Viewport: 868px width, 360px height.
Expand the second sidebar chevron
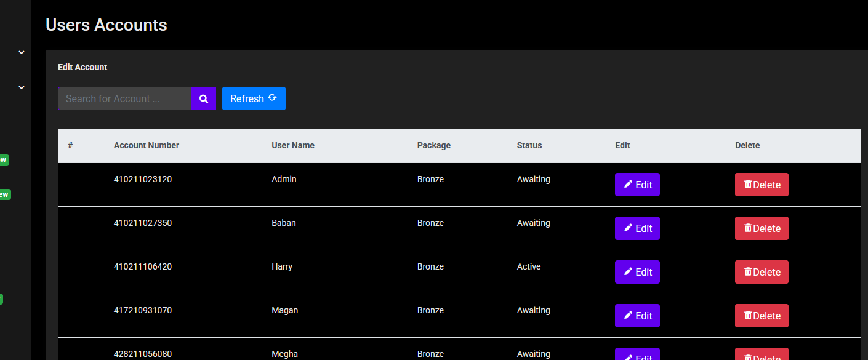point(22,87)
